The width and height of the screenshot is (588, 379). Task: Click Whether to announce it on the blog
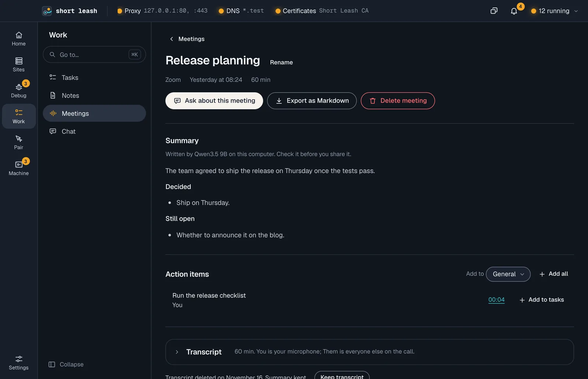coord(230,235)
